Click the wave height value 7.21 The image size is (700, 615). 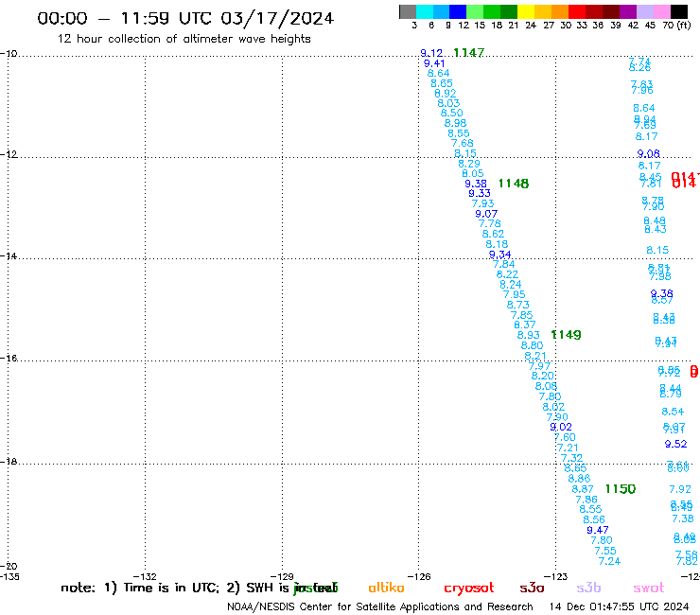(568, 448)
